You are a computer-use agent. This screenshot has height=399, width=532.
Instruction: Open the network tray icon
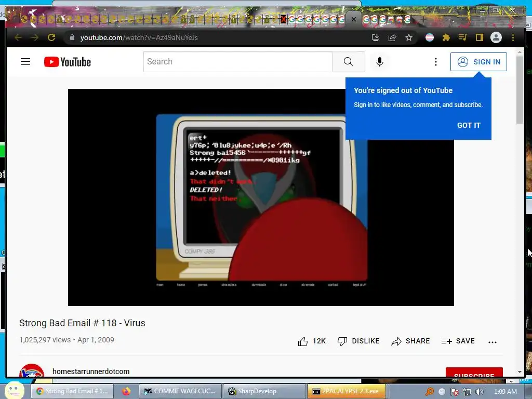coord(467,392)
